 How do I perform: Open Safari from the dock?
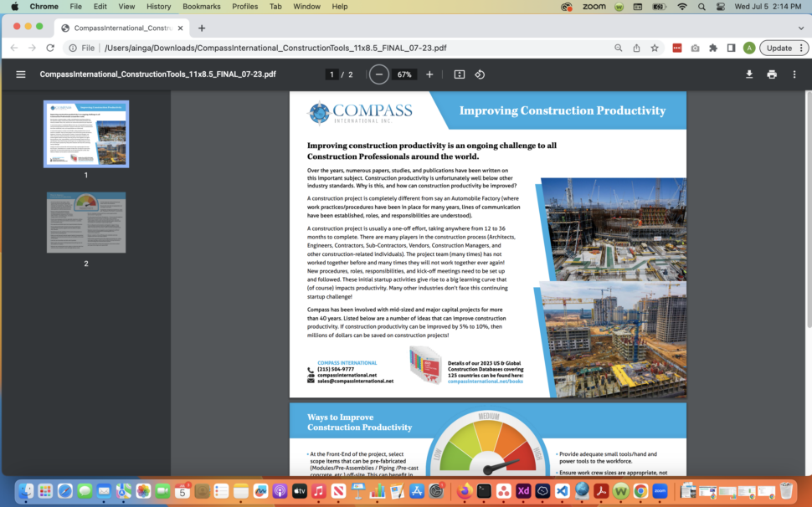click(64, 490)
